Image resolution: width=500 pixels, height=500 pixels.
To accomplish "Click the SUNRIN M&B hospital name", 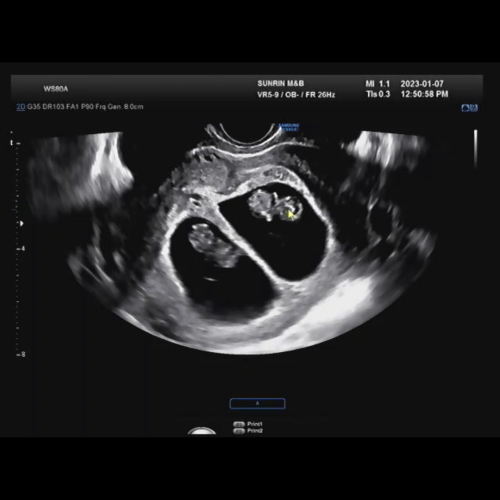I will [281, 83].
